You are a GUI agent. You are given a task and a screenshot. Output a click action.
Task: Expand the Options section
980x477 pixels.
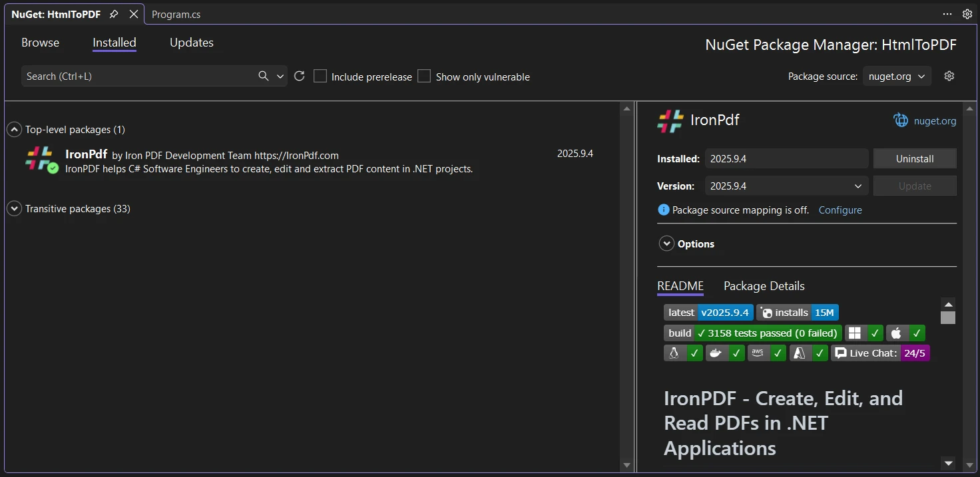coord(666,244)
